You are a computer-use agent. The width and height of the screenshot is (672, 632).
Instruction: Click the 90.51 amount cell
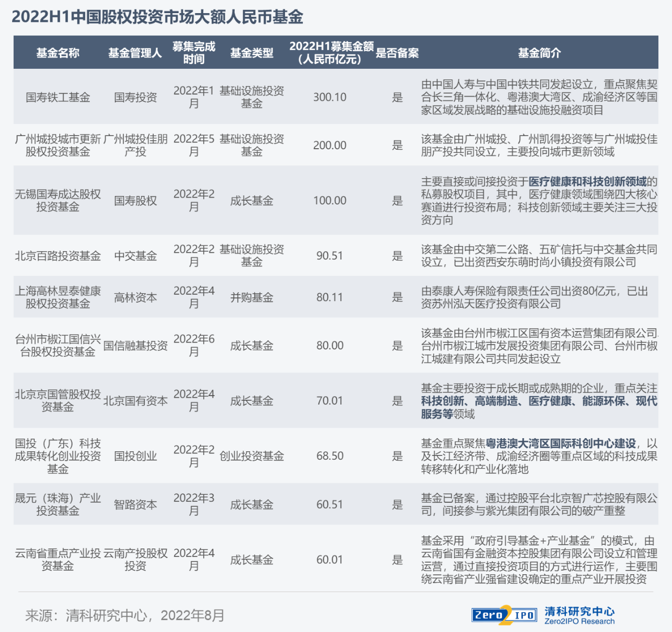point(330,256)
